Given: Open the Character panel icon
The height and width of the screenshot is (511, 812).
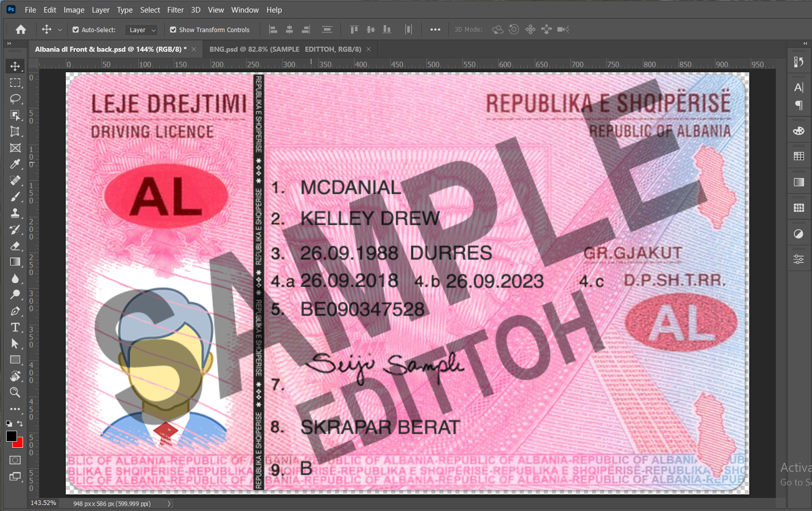Looking at the screenshot, I should [798, 87].
